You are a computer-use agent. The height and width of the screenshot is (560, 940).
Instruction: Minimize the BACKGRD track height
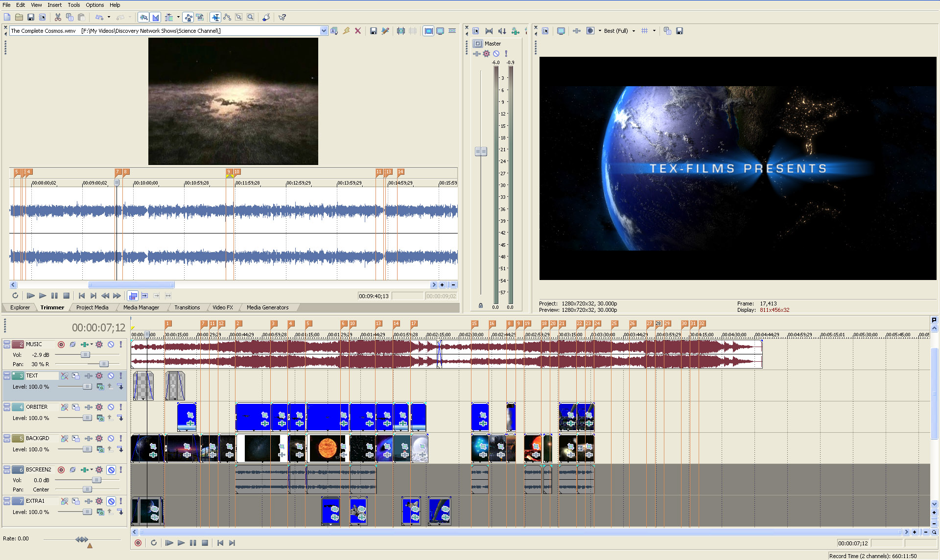point(7,437)
